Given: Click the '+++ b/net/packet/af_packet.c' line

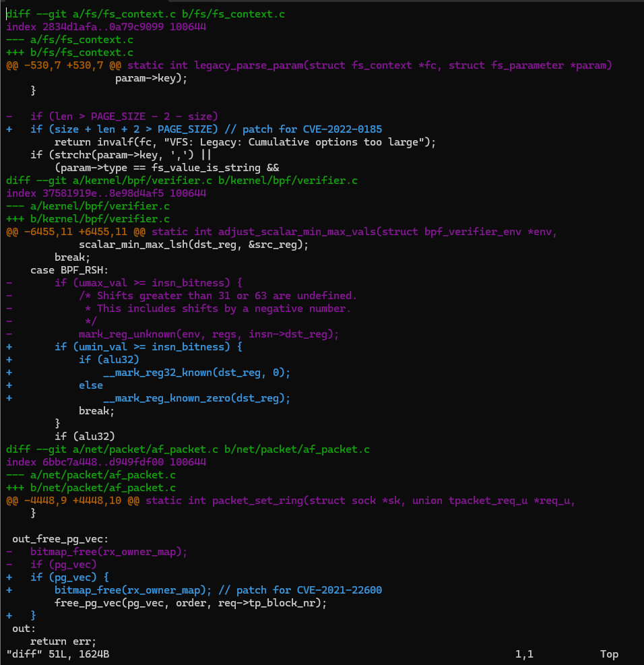Looking at the screenshot, I should point(91,487).
